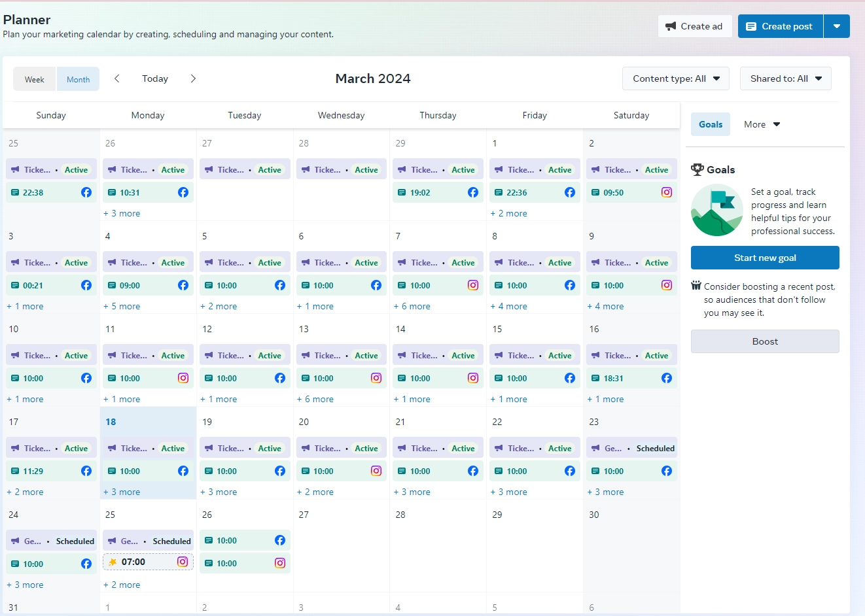Screen dimensions: 865x616
Task: Expand + 4 more on March 8
Action: point(509,306)
